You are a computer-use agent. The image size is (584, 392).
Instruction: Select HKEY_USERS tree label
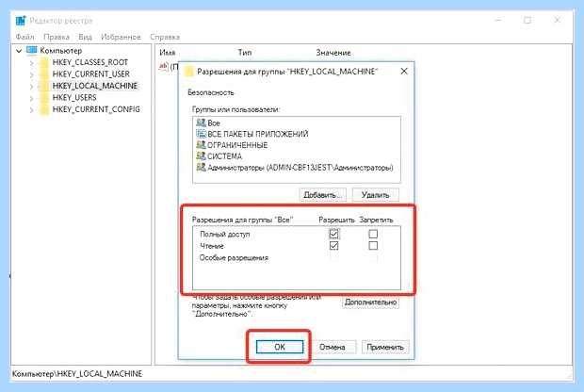[74, 98]
